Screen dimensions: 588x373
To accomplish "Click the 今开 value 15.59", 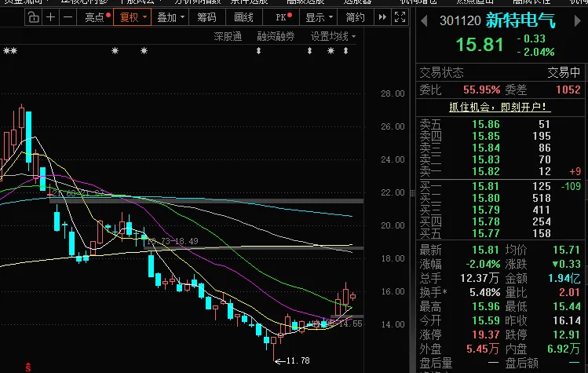I will tap(486, 321).
